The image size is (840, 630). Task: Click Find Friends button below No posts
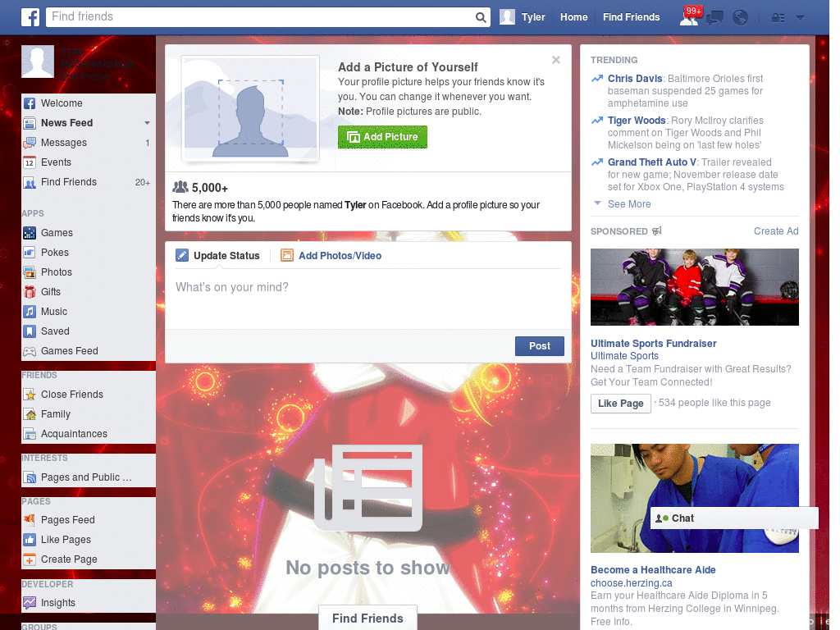pos(367,619)
